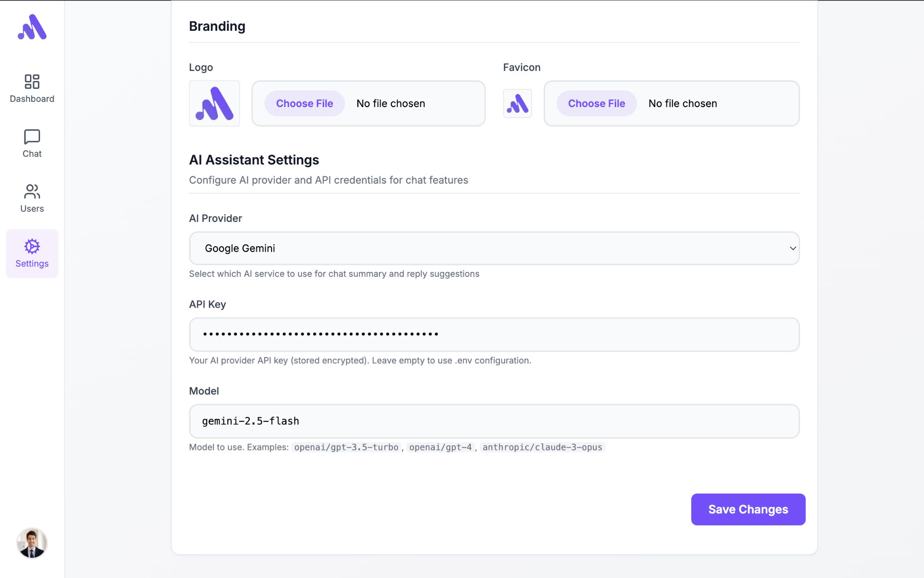Click the Google Gemini dropdown chevron
The width and height of the screenshot is (924, 578).
point(793,248)
